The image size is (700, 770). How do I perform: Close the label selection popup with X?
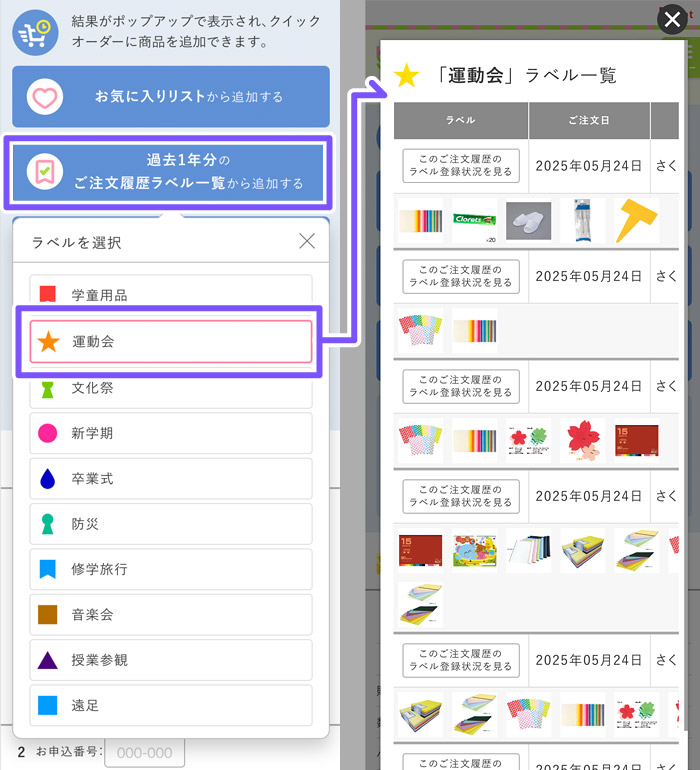click(x=307, y=241)
